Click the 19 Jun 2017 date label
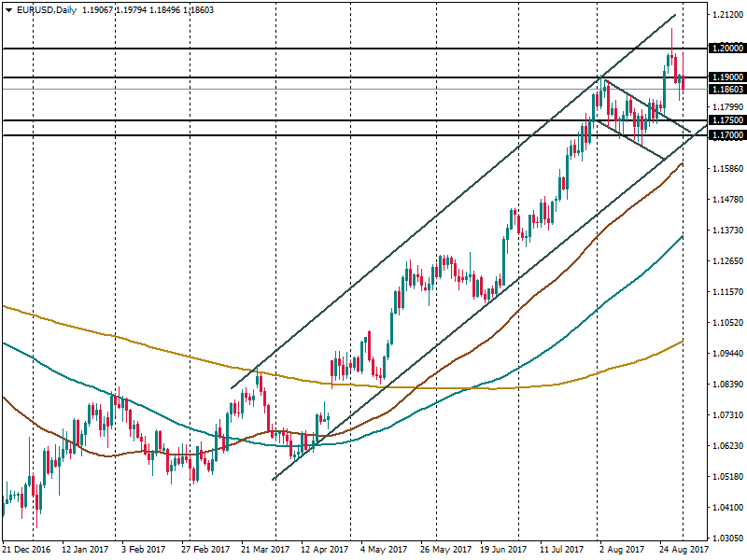747x560 pixels. 504,551
